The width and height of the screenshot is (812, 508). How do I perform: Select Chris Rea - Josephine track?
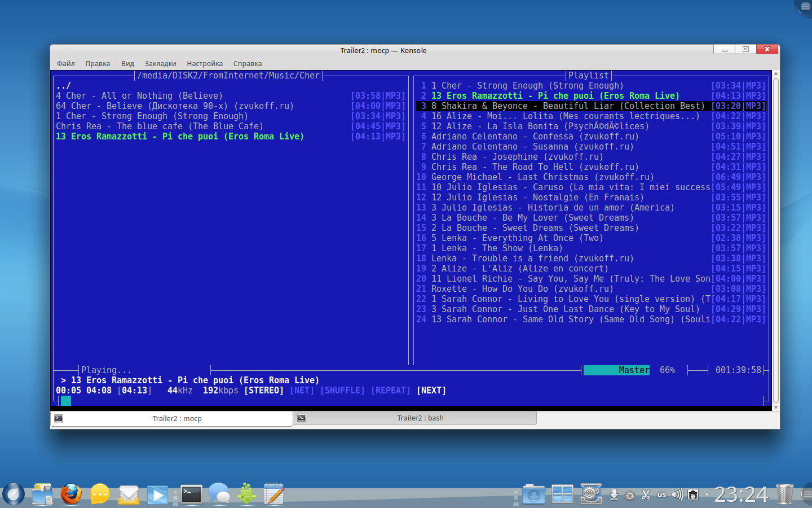click(591, 157)
